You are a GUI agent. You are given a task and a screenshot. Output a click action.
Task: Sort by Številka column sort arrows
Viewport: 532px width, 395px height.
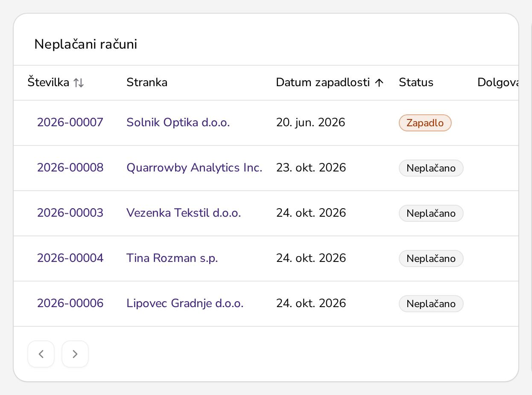[x=79, y=83]
